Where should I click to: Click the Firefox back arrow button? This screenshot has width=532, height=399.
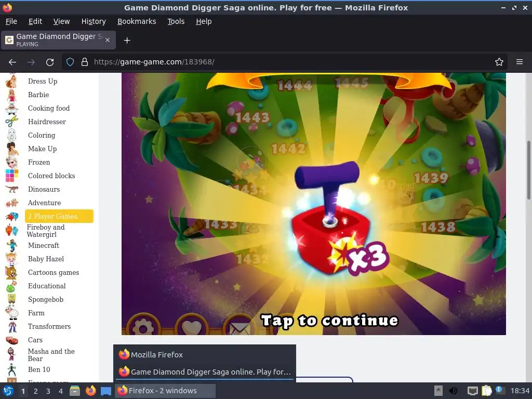tap(12, 62)
